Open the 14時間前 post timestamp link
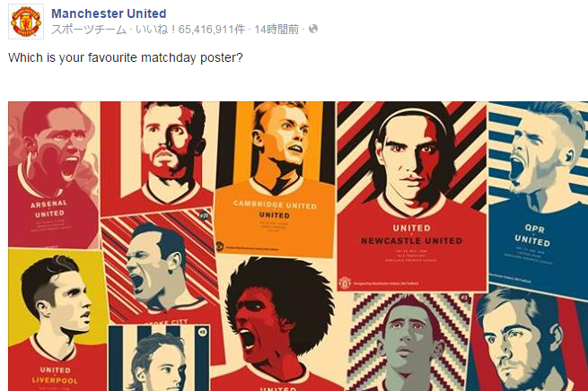Viewport: 588px width, 391px height. click(276, 30)
